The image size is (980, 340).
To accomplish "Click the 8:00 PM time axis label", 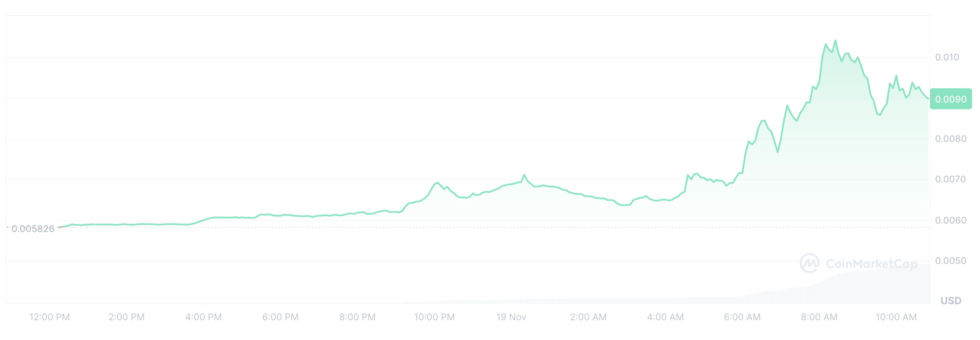I will pos(357,317).
